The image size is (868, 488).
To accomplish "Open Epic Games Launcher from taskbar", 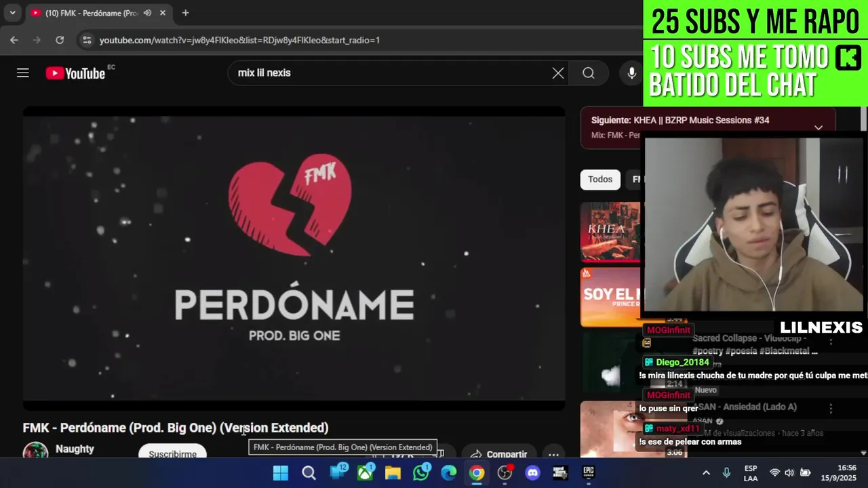I will pos(589,472).
